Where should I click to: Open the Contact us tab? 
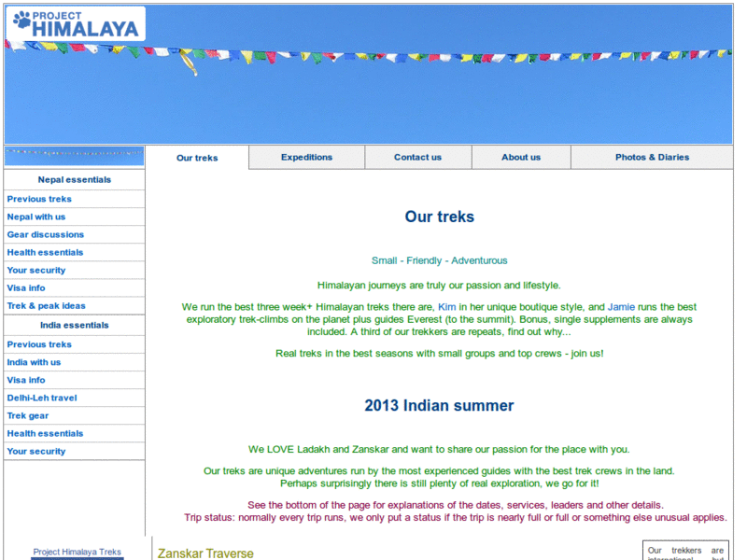tap(417, 157)
